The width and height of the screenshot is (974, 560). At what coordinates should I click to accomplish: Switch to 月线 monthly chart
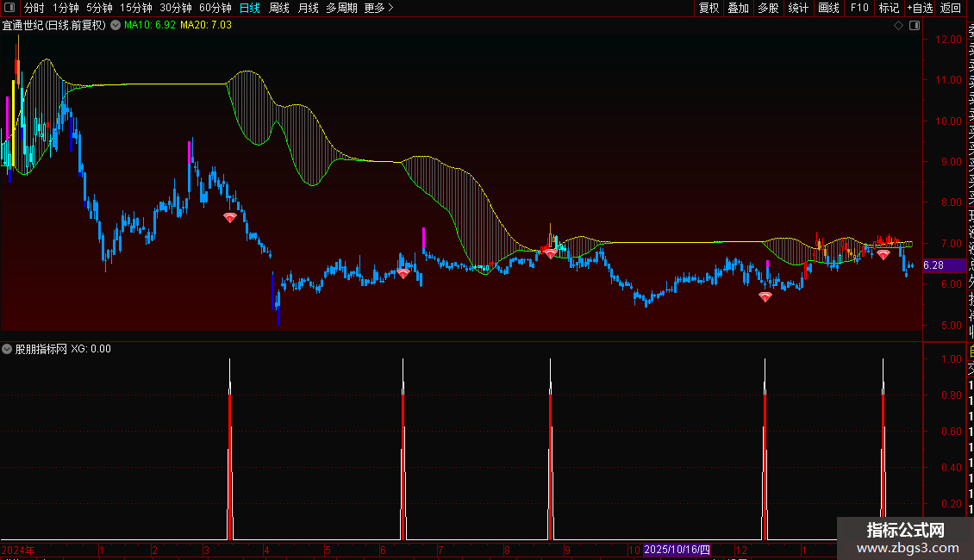(308, 8)
